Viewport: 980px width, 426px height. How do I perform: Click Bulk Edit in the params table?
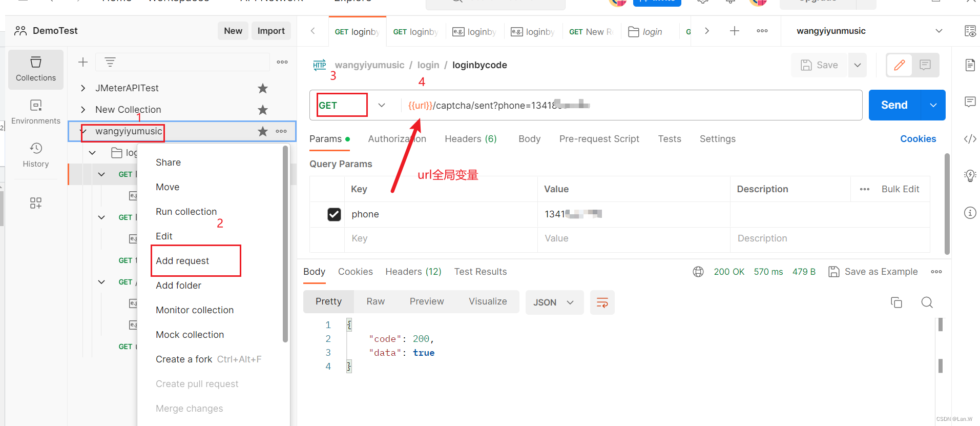[x=900, y=189]
